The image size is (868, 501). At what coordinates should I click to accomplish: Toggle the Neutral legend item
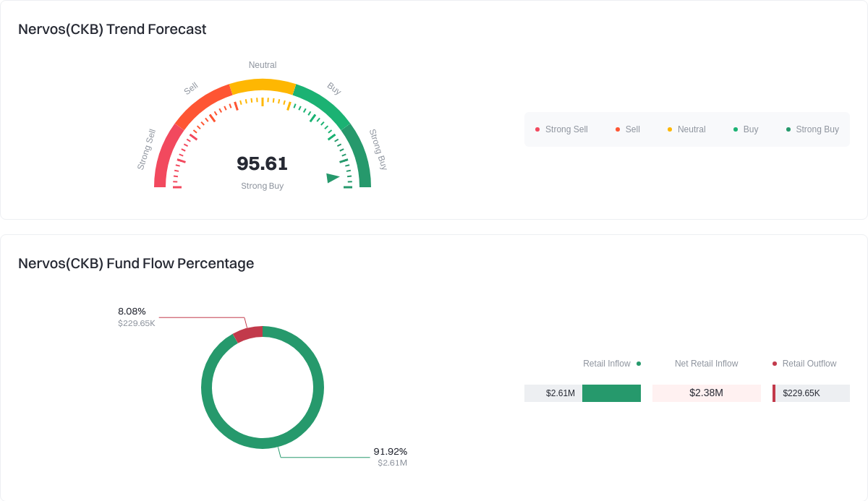686,129
